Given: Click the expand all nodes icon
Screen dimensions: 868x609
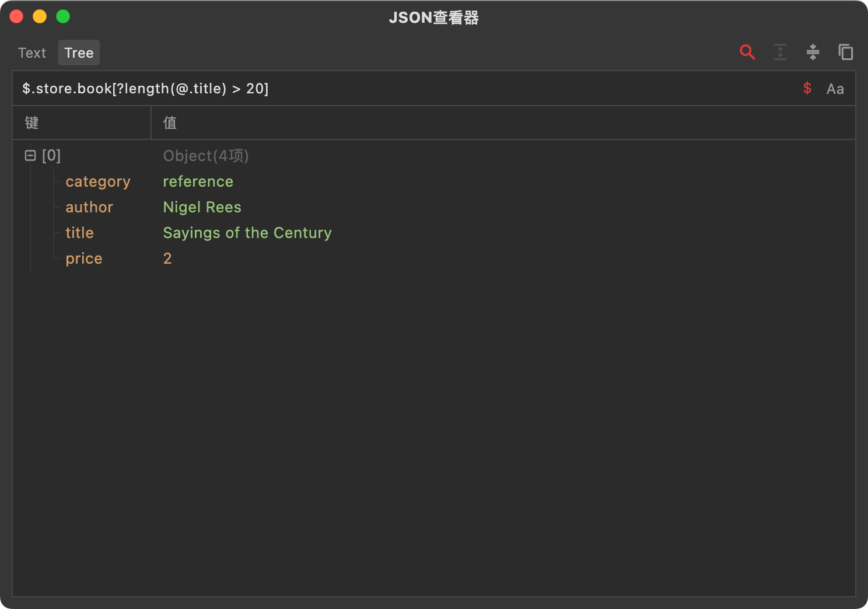Looking at the screenshot, I should (x=780, y=52).
